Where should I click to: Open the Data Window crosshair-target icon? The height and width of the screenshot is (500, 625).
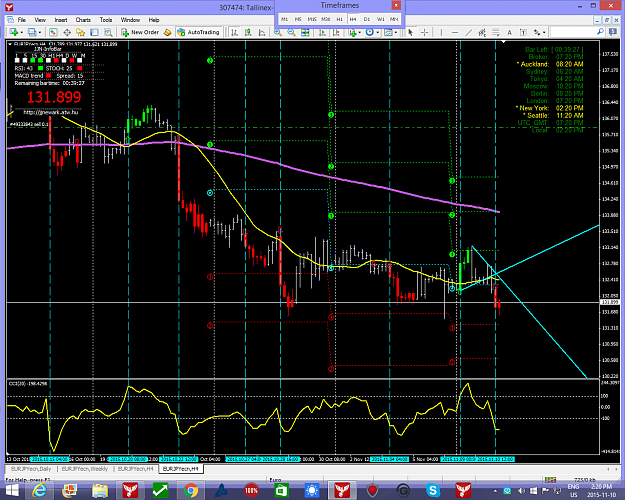pos(67,32)
